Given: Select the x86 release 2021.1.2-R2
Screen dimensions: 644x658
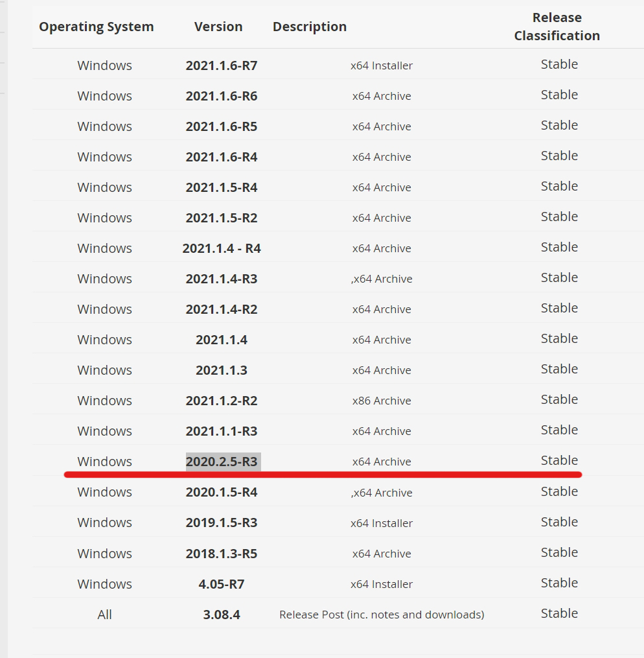Looking at the screenshot, I should pos(221,401).
